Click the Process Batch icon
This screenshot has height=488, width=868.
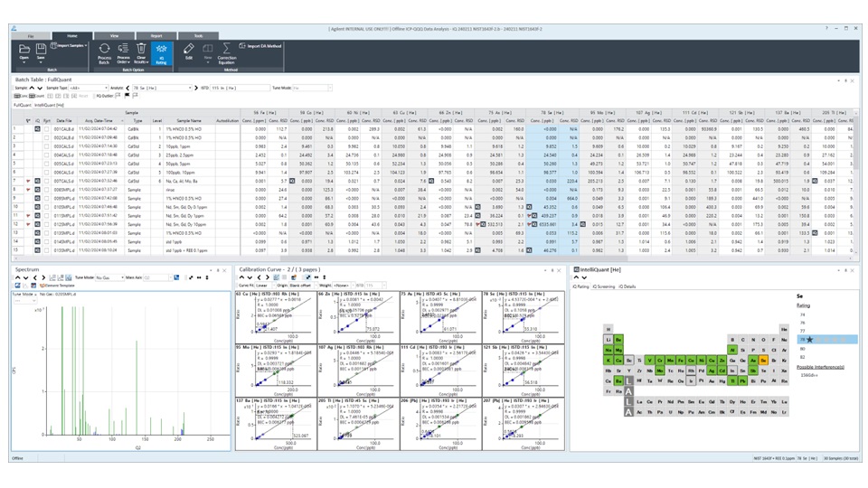tap(104, 51)
